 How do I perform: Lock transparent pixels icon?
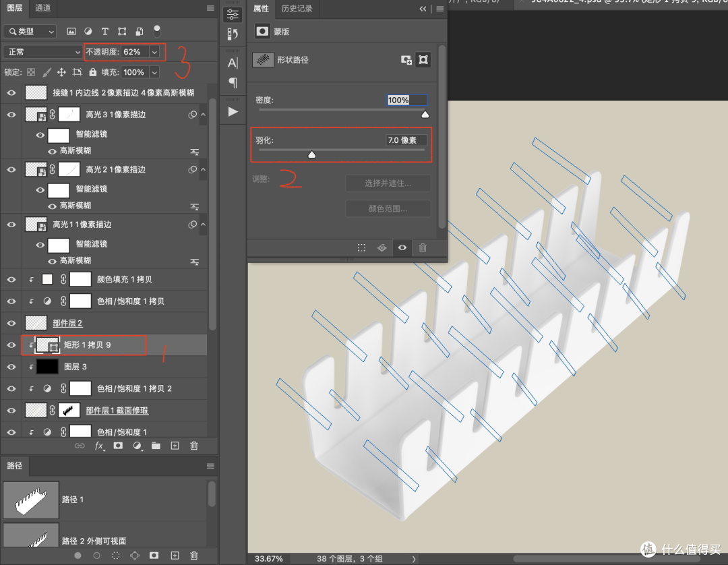(31, 72)
